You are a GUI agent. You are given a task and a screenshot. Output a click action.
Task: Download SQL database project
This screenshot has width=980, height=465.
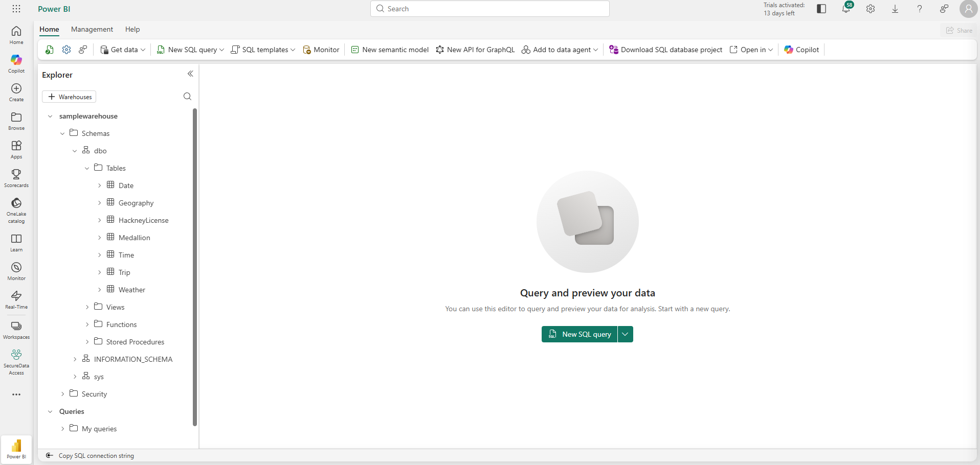pos(665,50)
